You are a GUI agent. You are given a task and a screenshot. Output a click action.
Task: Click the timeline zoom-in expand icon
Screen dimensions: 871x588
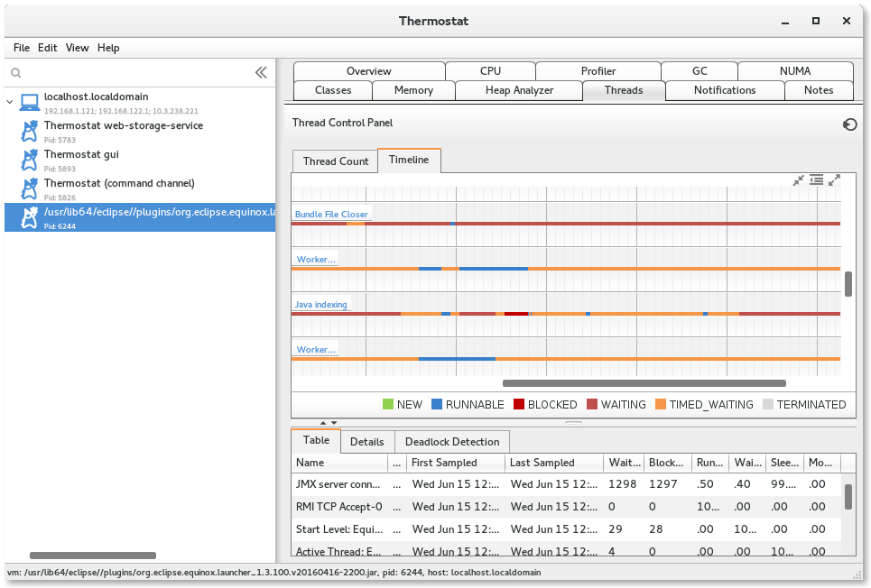[x=834, y=180]
